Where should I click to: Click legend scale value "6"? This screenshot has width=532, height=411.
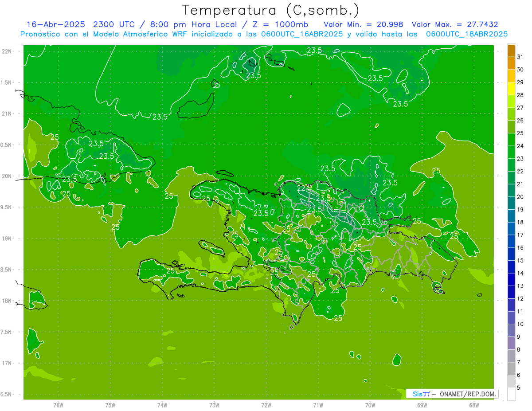(519, 375)
